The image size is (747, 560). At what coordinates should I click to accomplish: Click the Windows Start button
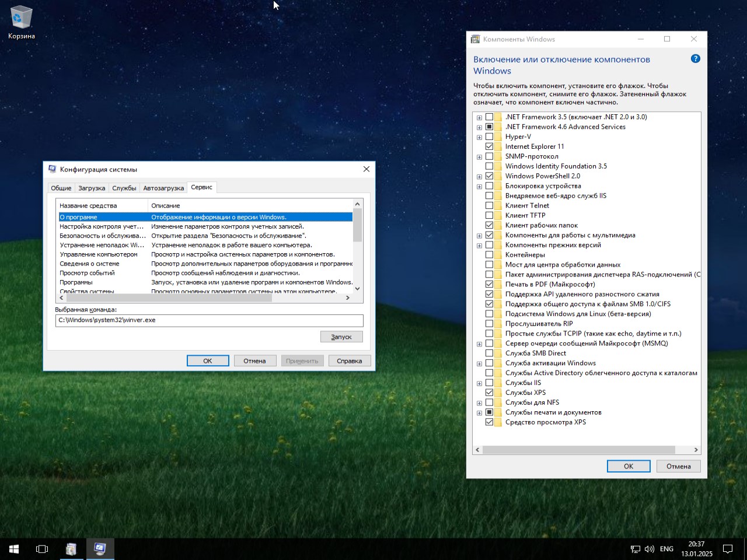14,549
